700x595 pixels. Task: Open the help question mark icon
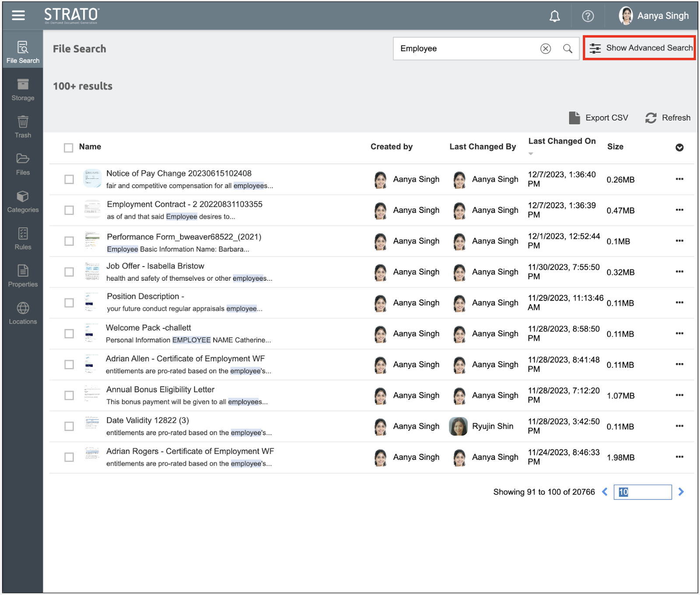point(588,17)
